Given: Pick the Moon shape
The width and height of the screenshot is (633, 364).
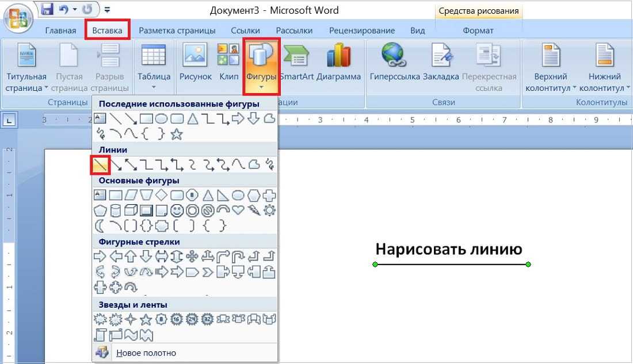Looking at the screenshot, I should pos(100,225).
